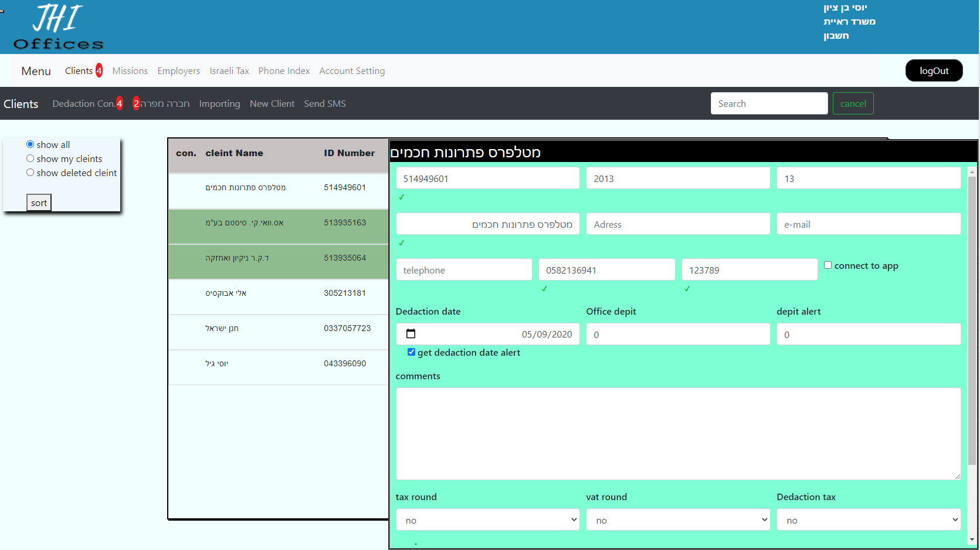Open the vat round dropdown
Image resolution: width=980 pixels, height=550 pixels.
click(x=677, y=520)
